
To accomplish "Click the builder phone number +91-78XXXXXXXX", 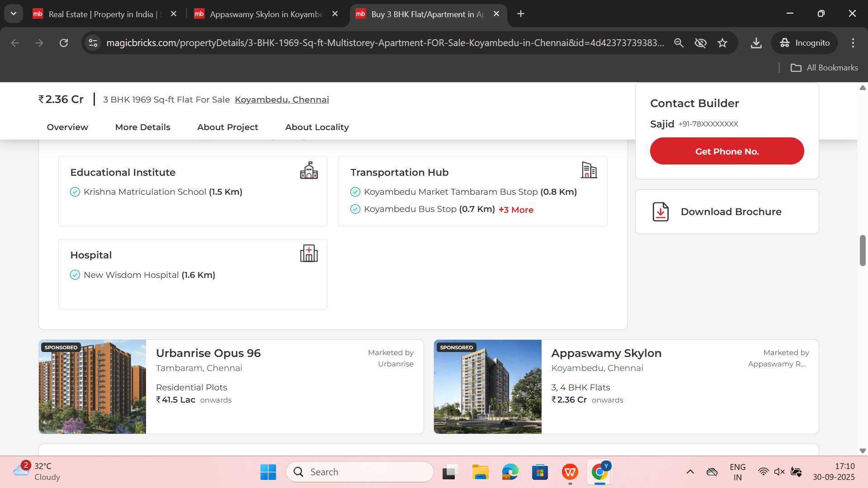I will (708, 124).
